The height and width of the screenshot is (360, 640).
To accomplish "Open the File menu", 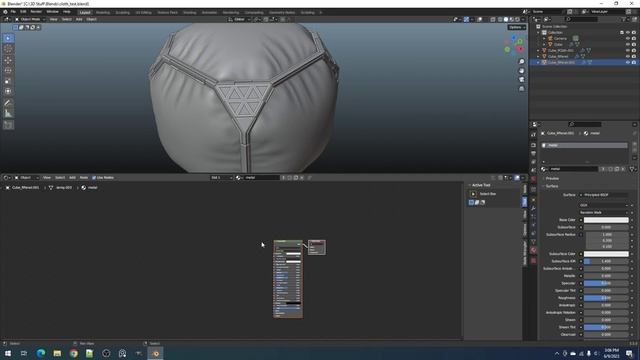I will click(x=13, y=12).
